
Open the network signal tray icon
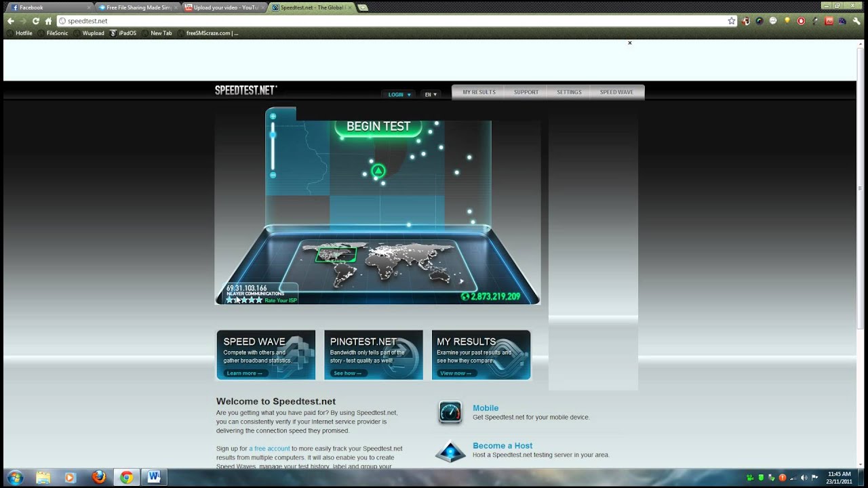click(793, 477)
